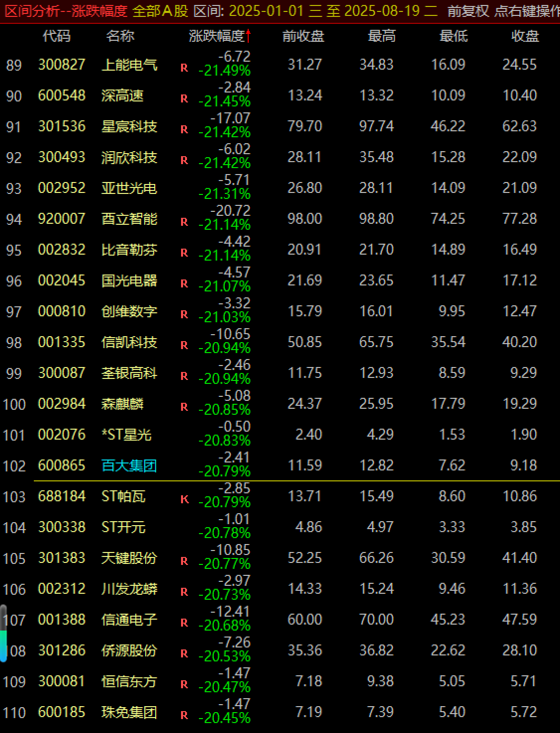560x733 pixels.
Task: Select the stock name 珠免集团
Action: (x=129, y=712)
